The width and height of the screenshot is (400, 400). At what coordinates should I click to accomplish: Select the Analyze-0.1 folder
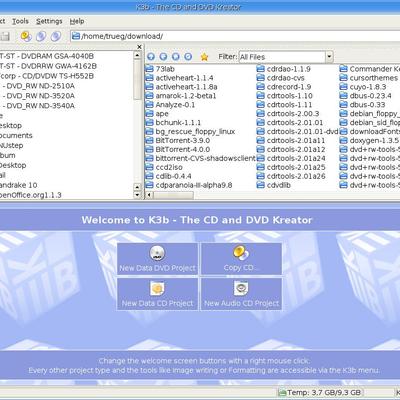coord(170,105)
